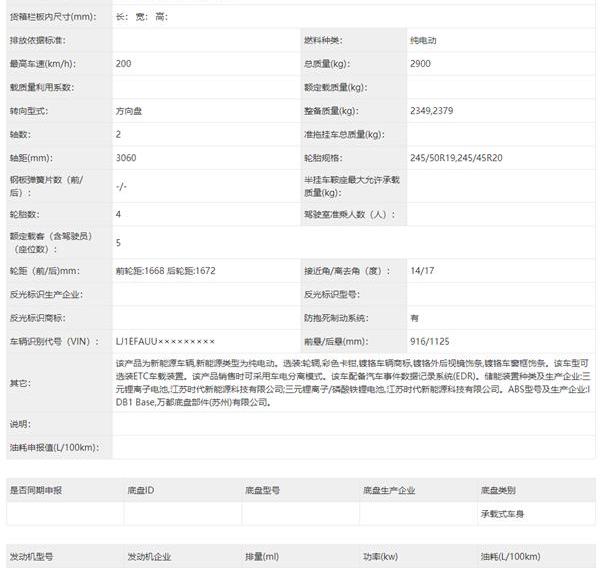Select the total mass value 2900
Screen dimensions: 600x568
(x=420, y=64)
